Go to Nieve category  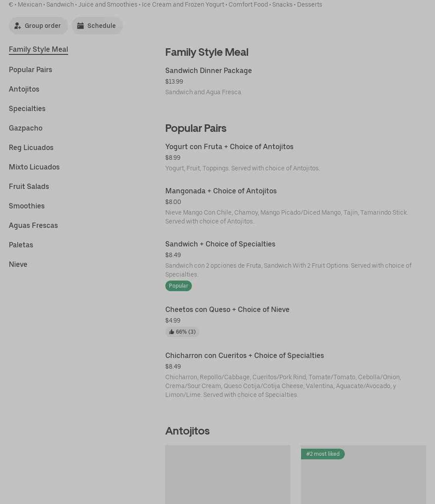tap(18, 264)
